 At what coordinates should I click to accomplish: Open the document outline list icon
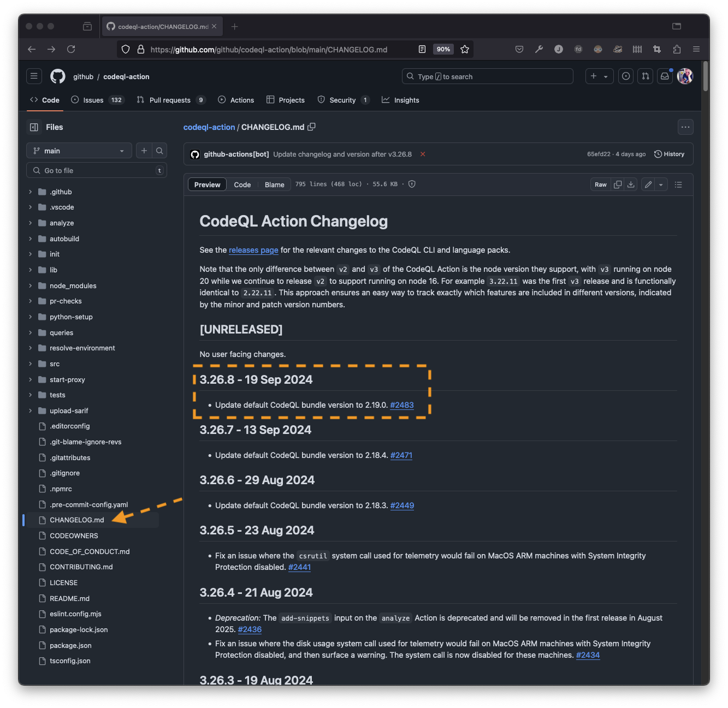pyautogui.click(x=678, y=185)
